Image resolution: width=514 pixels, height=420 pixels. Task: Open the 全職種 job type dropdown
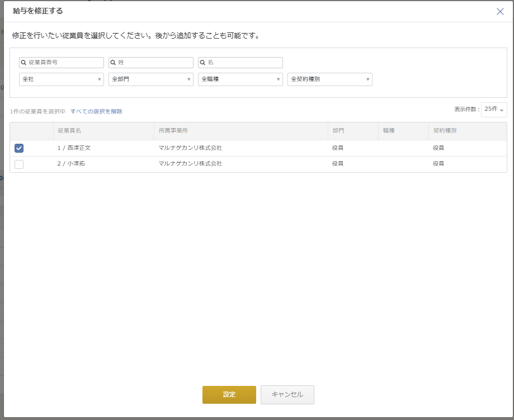(x=241, y=79)
